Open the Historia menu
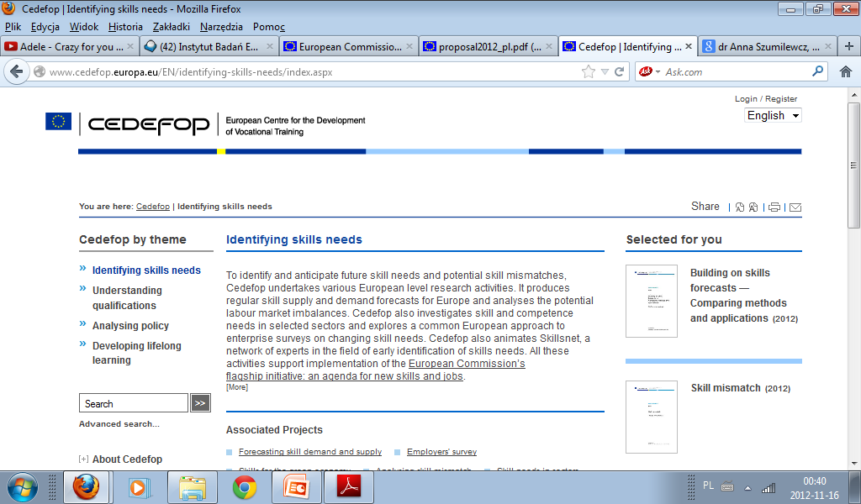861x504 pixels. pyautogui.click(x=125, y=27)
